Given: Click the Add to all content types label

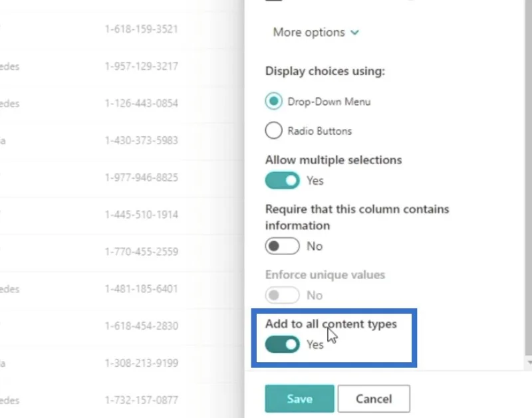Looking at the screenshot, I should click(x=331, y=324).
